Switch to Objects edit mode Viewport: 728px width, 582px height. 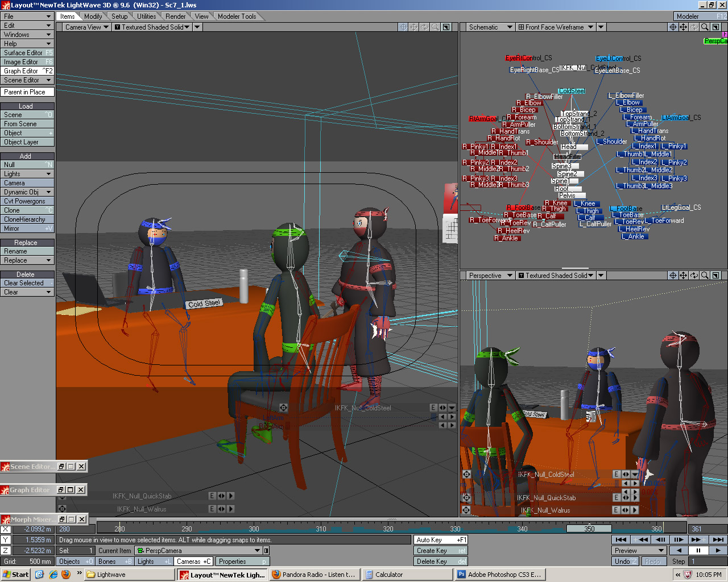76,561
